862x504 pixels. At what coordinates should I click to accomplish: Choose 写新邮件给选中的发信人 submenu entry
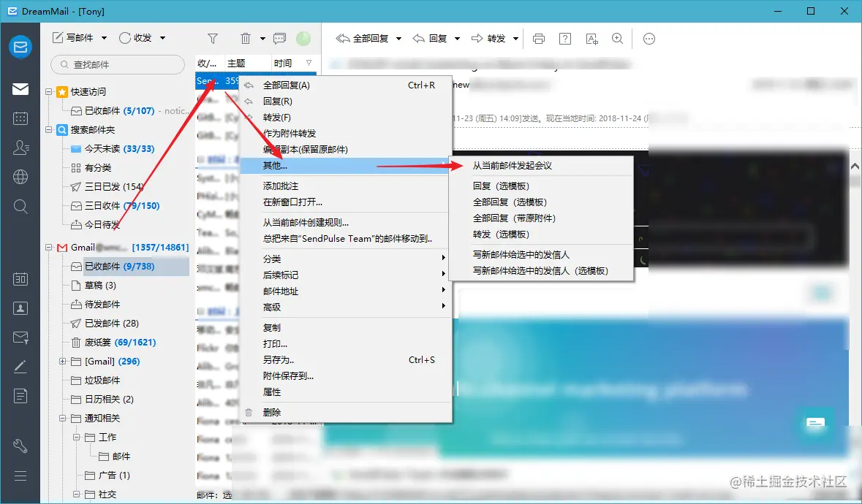pyautogui.click(x=541, y=255)
